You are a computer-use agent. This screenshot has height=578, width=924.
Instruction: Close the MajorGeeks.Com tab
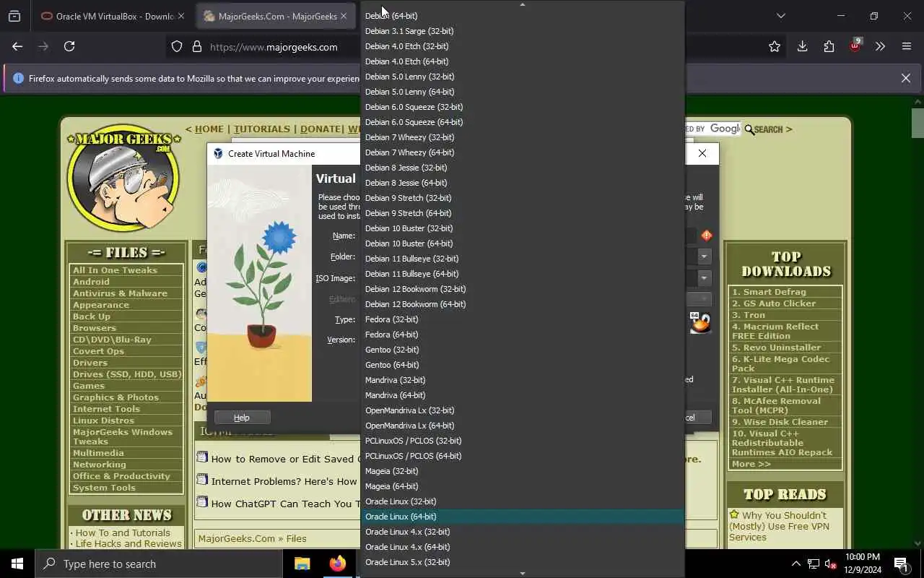tap(344, 16)
